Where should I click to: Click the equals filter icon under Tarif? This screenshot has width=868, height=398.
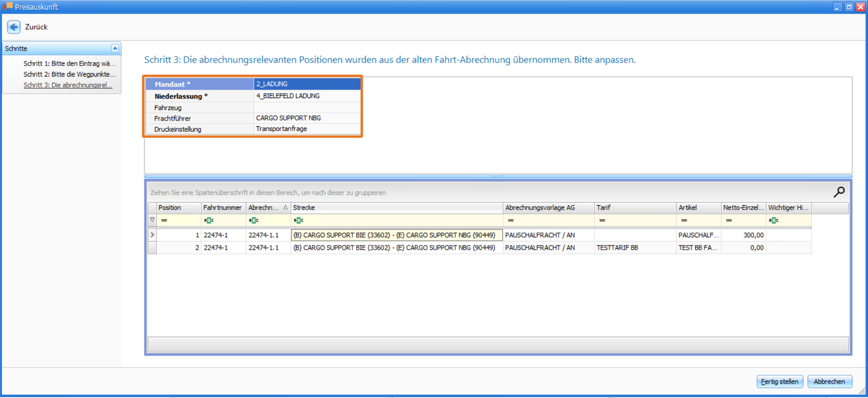(602, 221)
